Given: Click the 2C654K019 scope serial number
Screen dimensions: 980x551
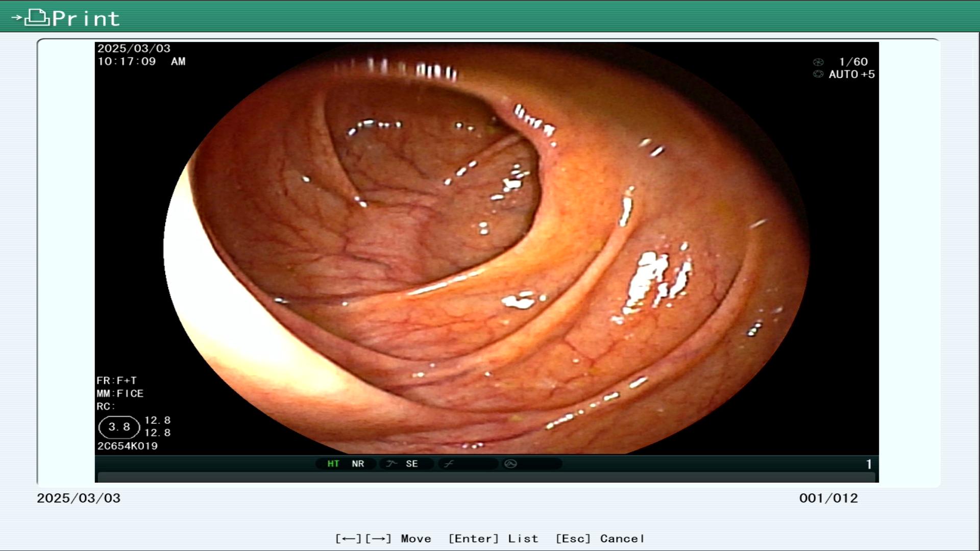Looking at the screenshot, I should tap(128, 446).
